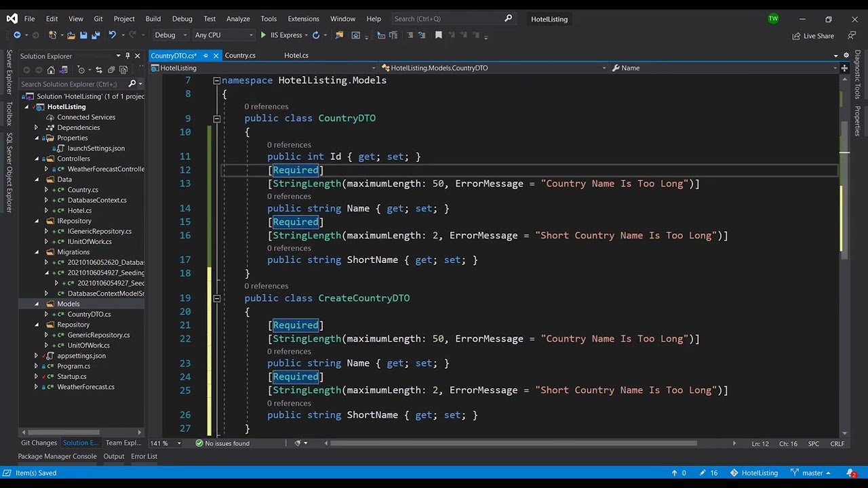Start debugging with IIS Express play icon
The image size is (868, 488).
263,35
